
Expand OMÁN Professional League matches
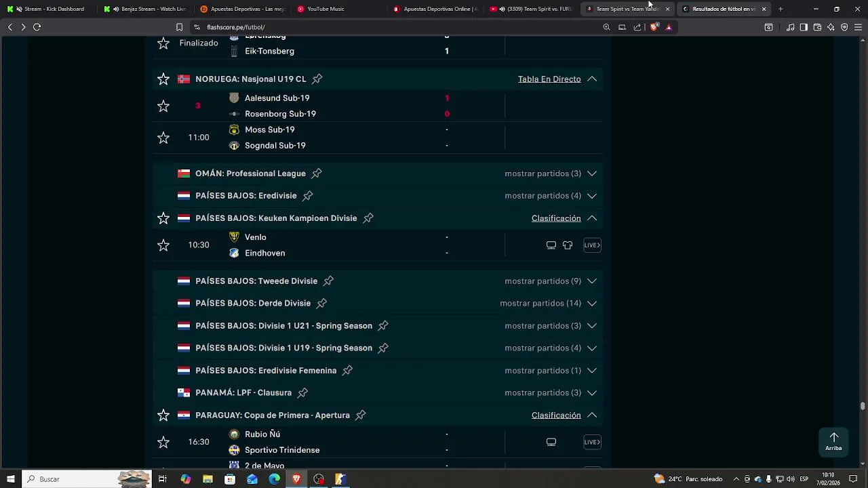tap(592, 174)
